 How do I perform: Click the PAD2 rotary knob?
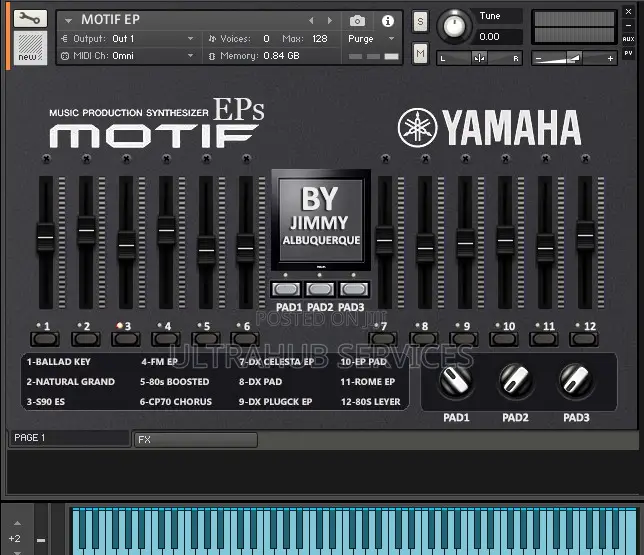pos(515,380)
